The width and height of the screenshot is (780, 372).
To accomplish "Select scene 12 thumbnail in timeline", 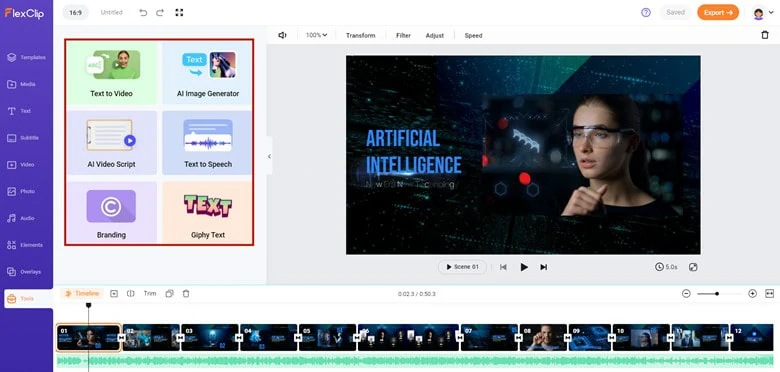I will [752, 338].
